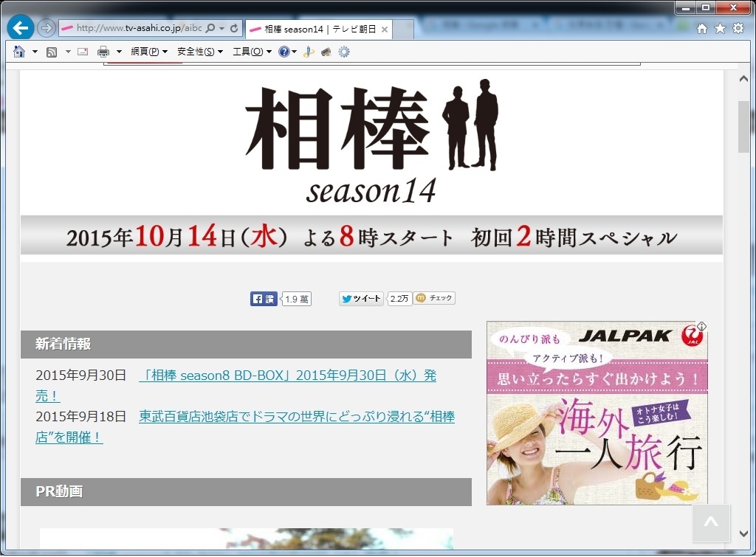The width and height of the screenshot is (756, 557).
Task: Go forward using the forward arrow button
Action: [x=47, y=28]
